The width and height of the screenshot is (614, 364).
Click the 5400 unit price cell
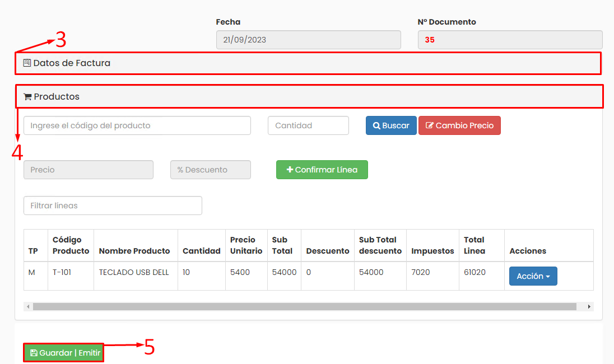coord(246,276)
